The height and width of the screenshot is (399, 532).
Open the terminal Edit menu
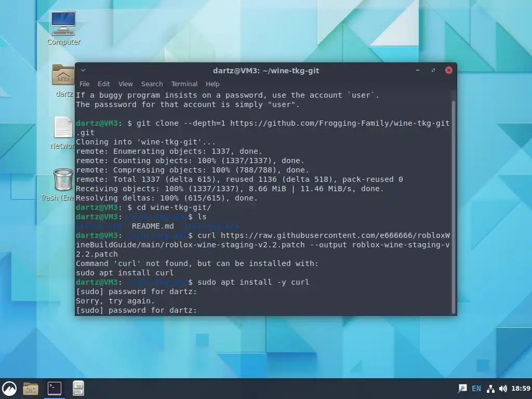[104, 84]
